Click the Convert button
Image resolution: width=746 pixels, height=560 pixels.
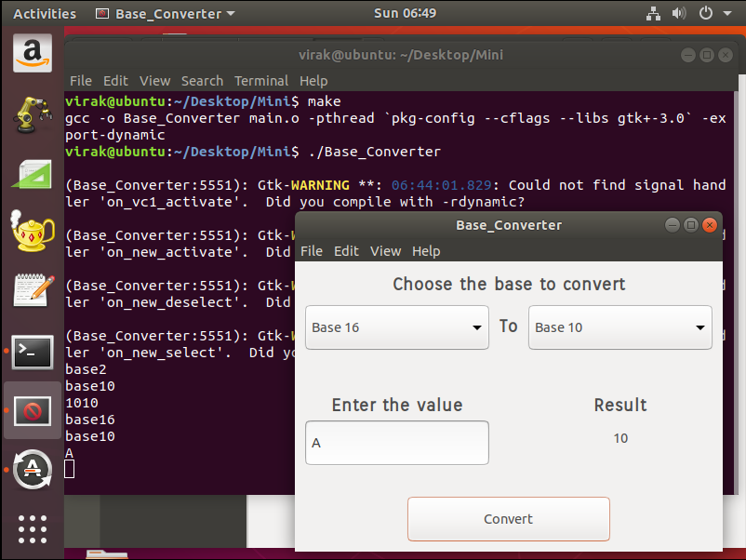(x=508, y=519)
